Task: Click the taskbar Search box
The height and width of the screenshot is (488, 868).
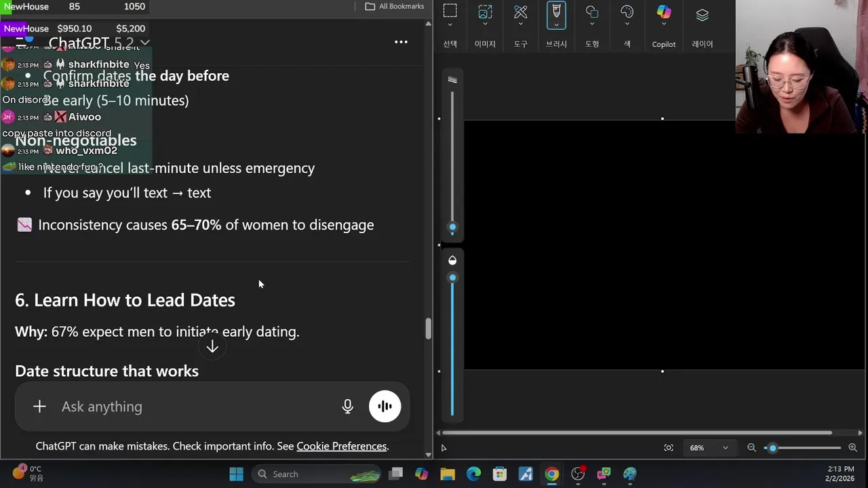Action: point(315,474)
